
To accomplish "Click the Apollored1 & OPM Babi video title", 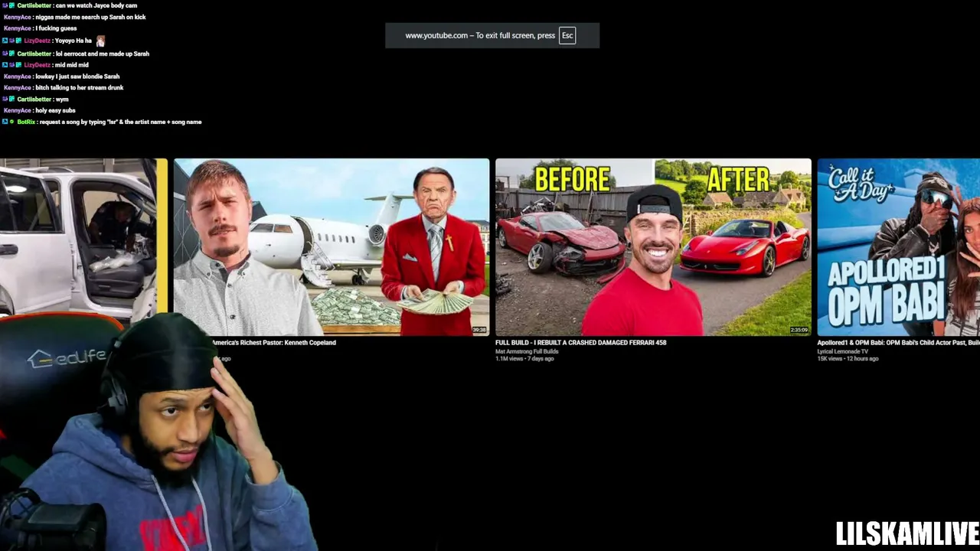I will point(898,343).
